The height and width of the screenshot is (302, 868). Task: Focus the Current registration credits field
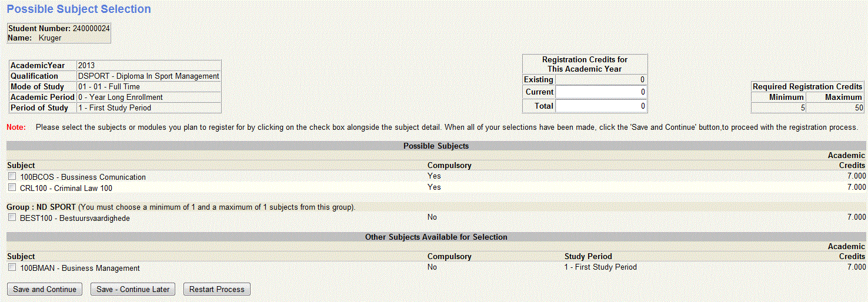pos(601,92)
